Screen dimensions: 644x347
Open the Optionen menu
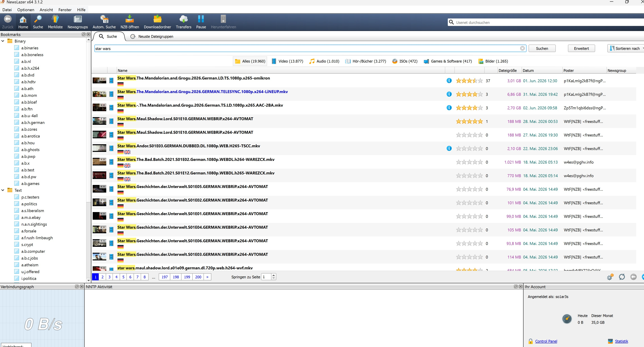[x=26, y=10]
